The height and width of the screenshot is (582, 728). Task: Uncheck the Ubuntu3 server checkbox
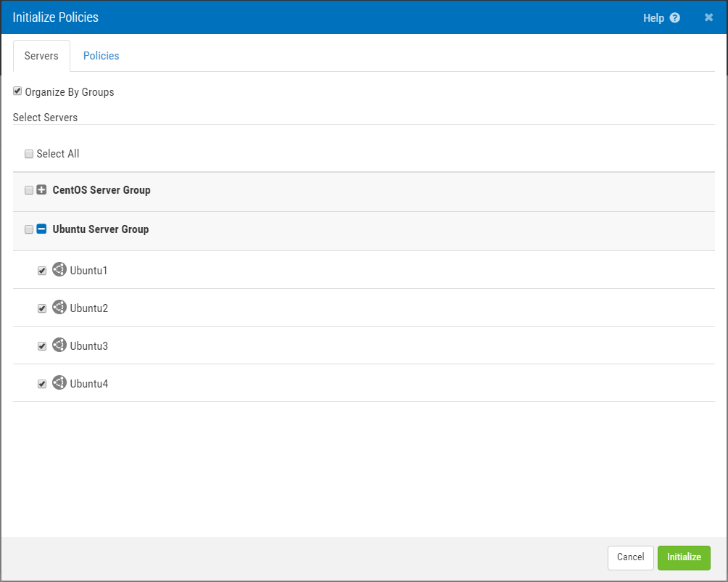tap(42, 346)
